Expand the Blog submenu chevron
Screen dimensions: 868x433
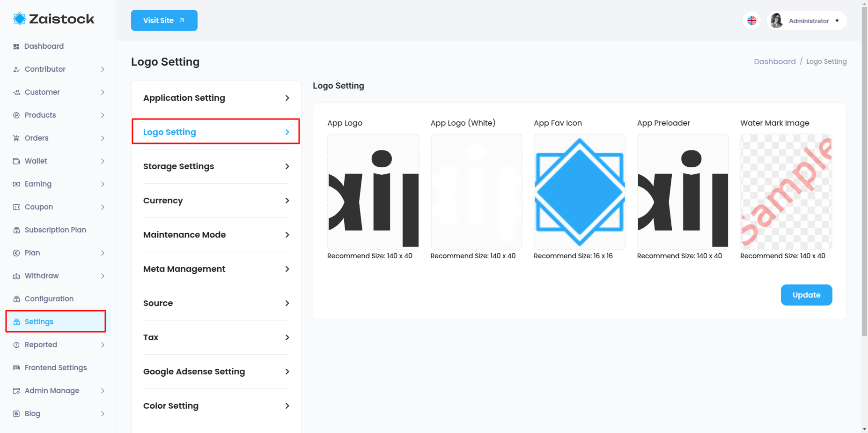point(103,414)
